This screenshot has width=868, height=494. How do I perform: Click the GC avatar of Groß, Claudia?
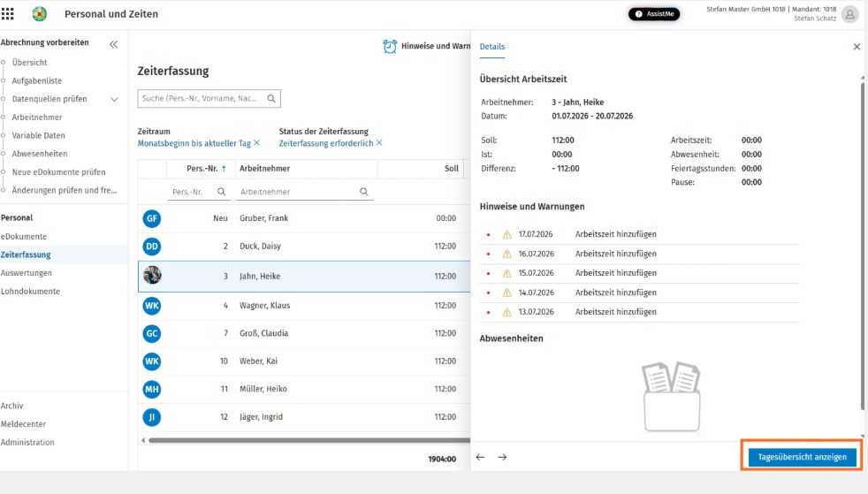coord(152,333)
